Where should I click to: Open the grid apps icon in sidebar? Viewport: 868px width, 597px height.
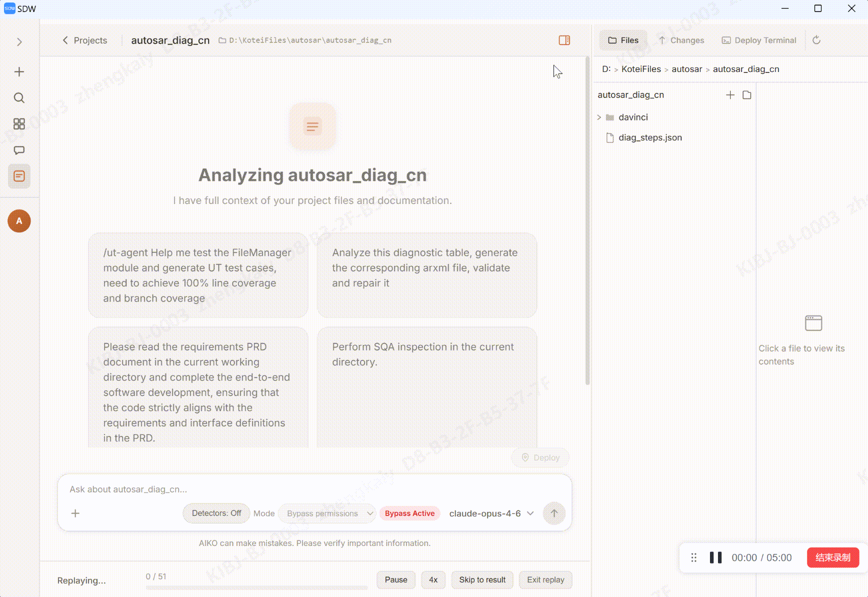click(x=19, y=124)
